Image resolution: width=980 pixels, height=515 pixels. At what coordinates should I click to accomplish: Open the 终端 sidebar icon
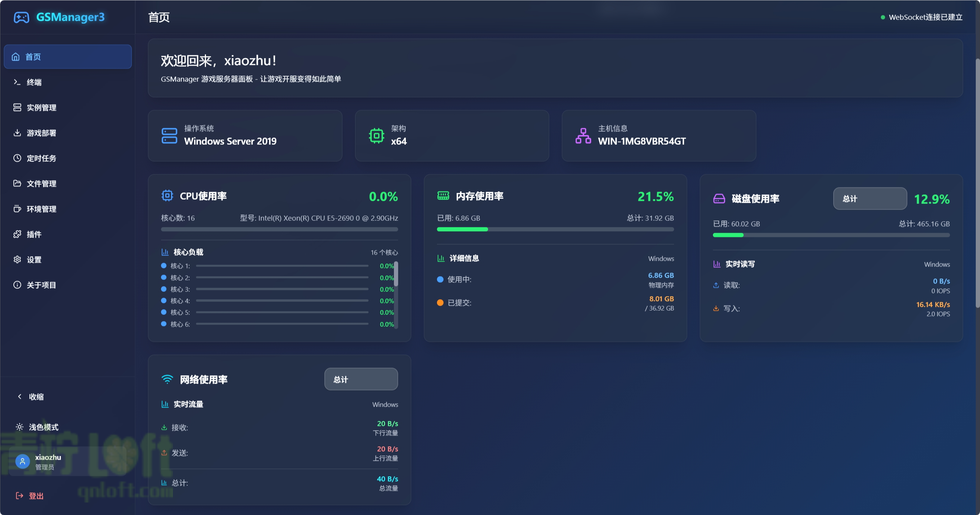pyautogui.click(x=17, y=82)
